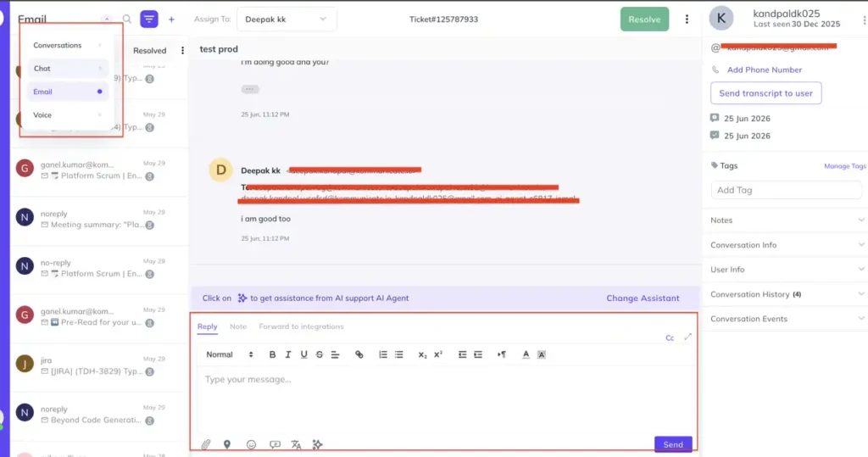868x457 pixels.
Task: Expand the Conversation Info section
Action: [787, 245]
